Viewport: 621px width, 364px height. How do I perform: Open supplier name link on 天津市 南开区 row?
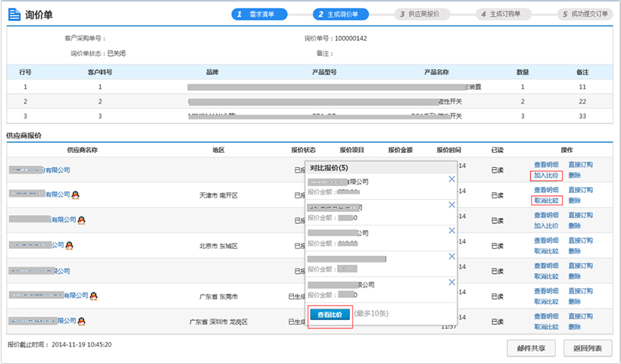[x=39, y=194]
